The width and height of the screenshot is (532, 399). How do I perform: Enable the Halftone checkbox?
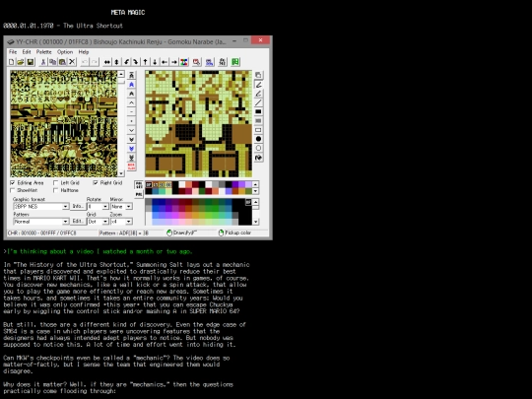(x=55, y=190)
